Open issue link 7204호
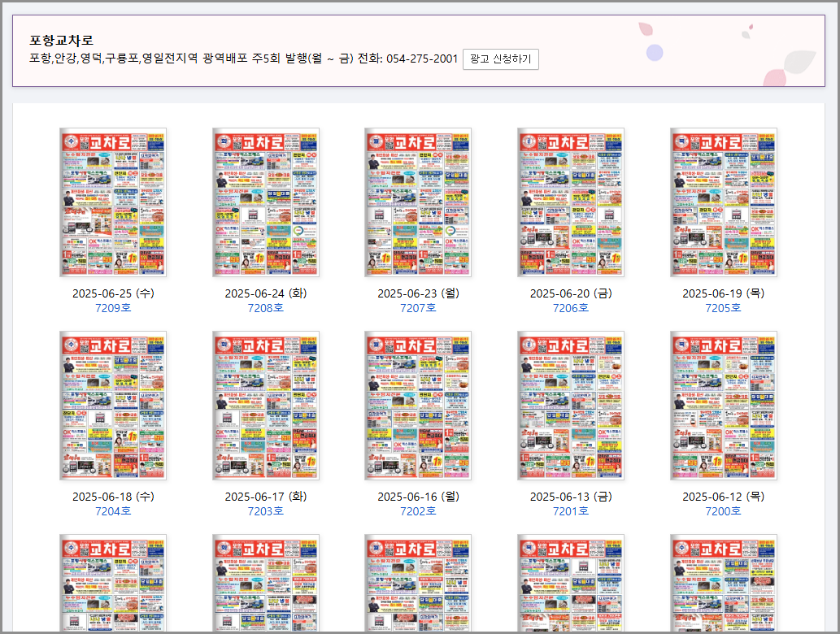 pos(113,510)
